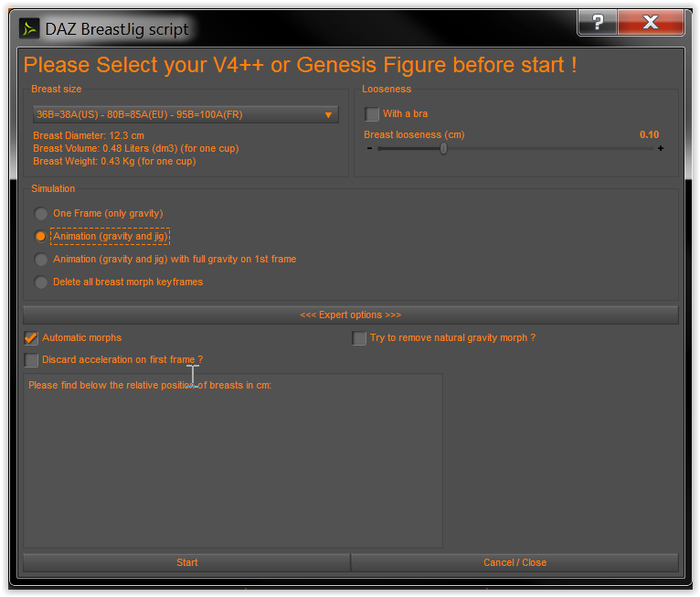Click the Cancel / Close button
Viewport: 700px width, 597px height.
point(514,562)
